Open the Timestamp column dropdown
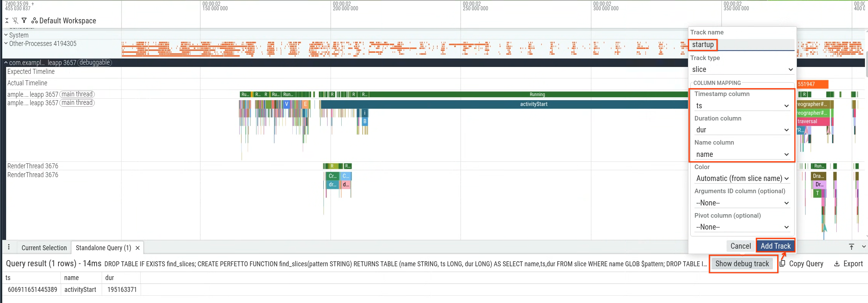The height and width of the screenshot is (303, 868). pos(742,106)
